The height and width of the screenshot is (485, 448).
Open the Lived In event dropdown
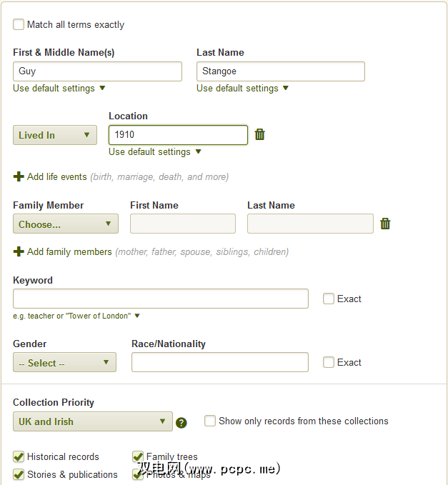(55, 135)
